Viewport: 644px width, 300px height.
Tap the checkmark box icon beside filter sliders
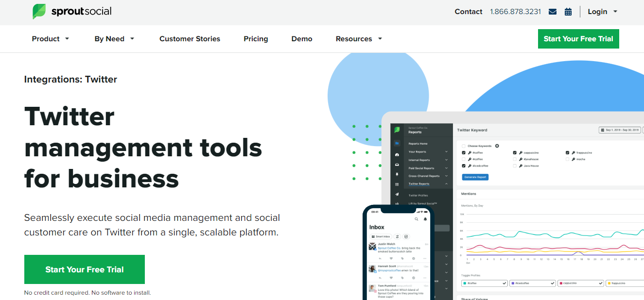(x=406, y=236)
